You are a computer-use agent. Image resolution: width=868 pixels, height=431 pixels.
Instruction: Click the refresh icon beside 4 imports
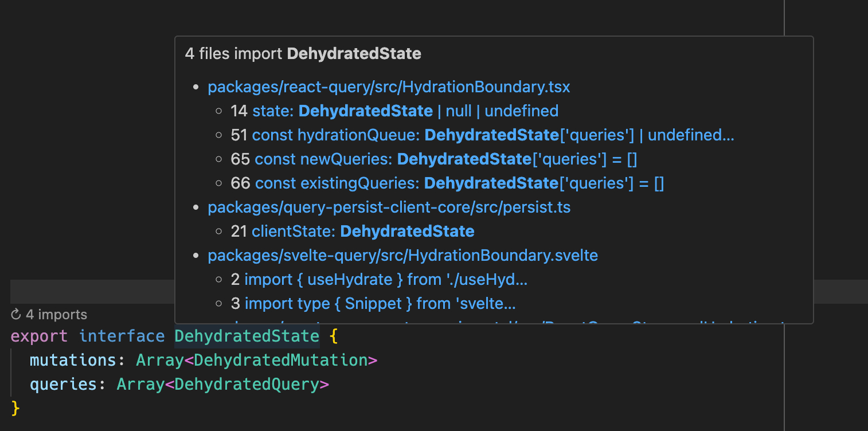click(16, 315)
